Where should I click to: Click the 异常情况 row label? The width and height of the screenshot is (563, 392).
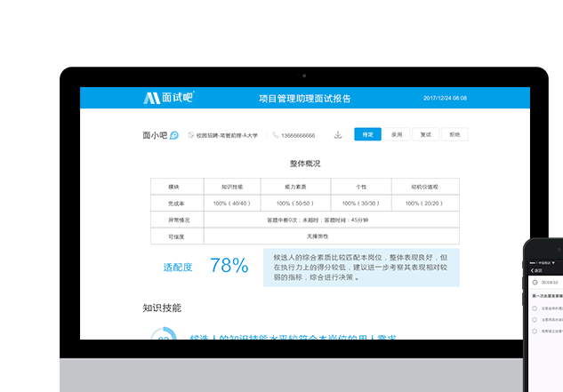click(x=177, y=220)
